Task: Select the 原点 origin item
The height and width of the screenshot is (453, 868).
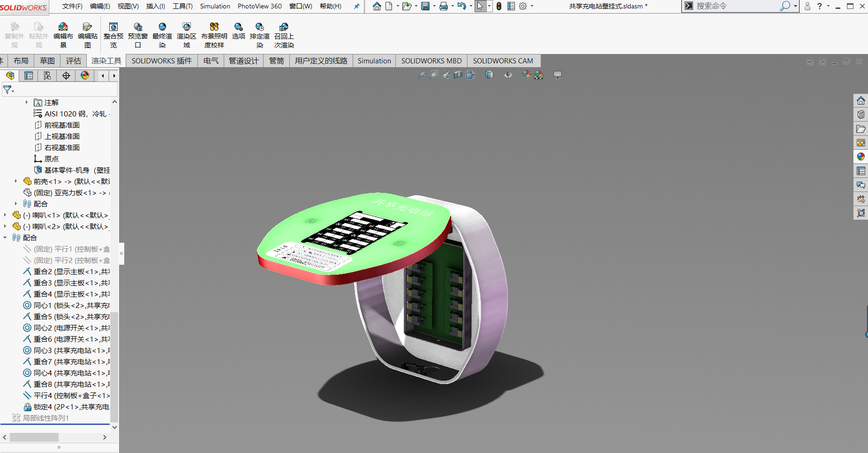Action: 46,159
